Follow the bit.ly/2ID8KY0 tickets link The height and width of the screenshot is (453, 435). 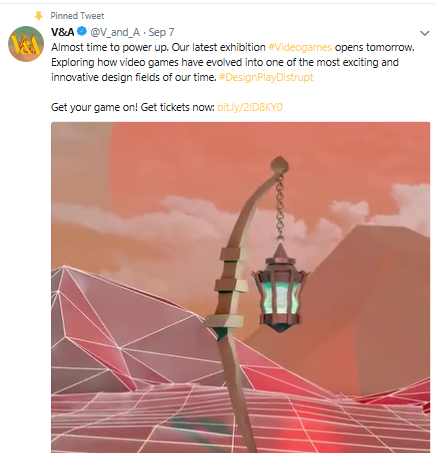click(250, 107)
